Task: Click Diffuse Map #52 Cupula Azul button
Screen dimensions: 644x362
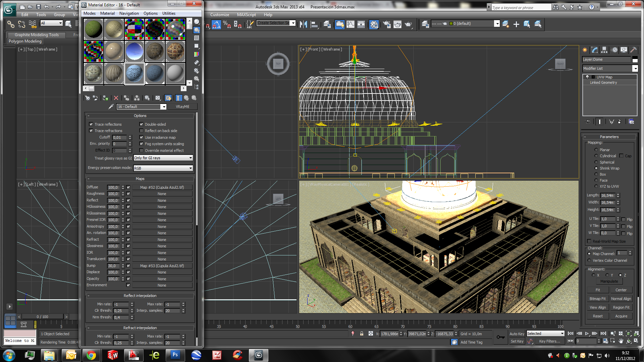Action: click(162, 187)
